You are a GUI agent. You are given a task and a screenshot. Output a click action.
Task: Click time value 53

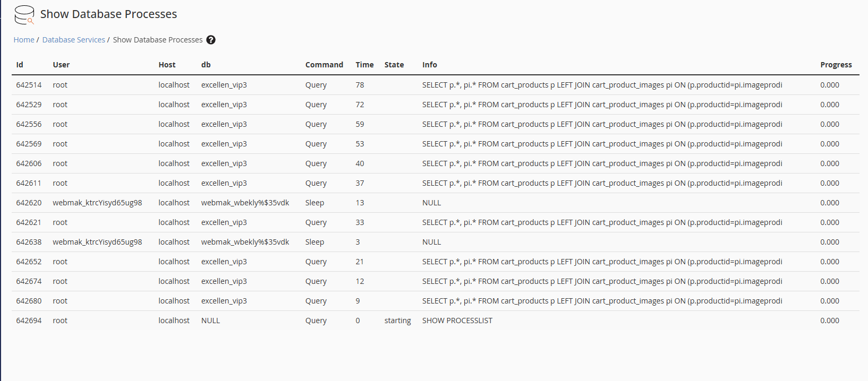coord(360,144)
